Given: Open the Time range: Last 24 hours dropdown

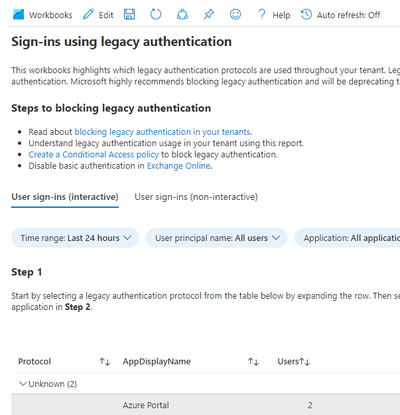Looking at the screenshot, I should [x=75, y=238].
